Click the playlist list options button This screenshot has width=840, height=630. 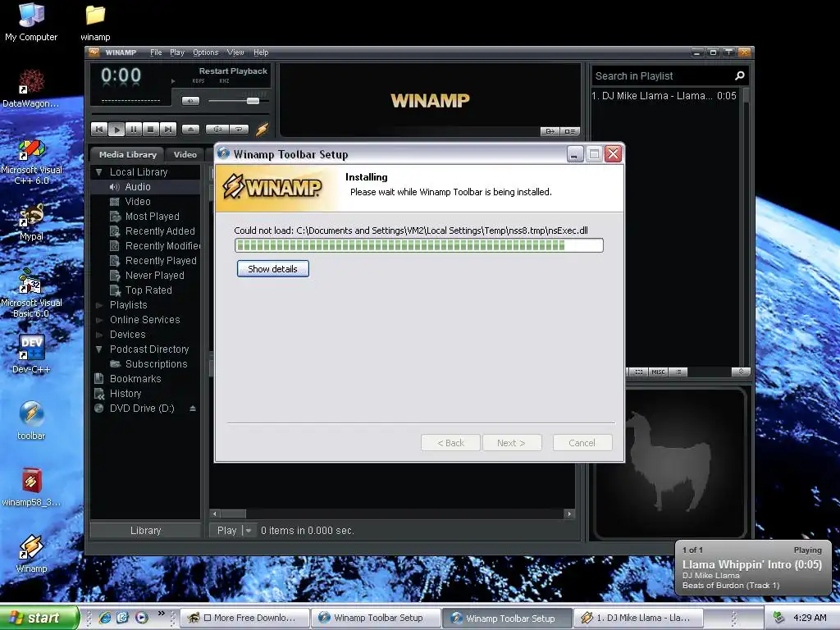(678, 372)
